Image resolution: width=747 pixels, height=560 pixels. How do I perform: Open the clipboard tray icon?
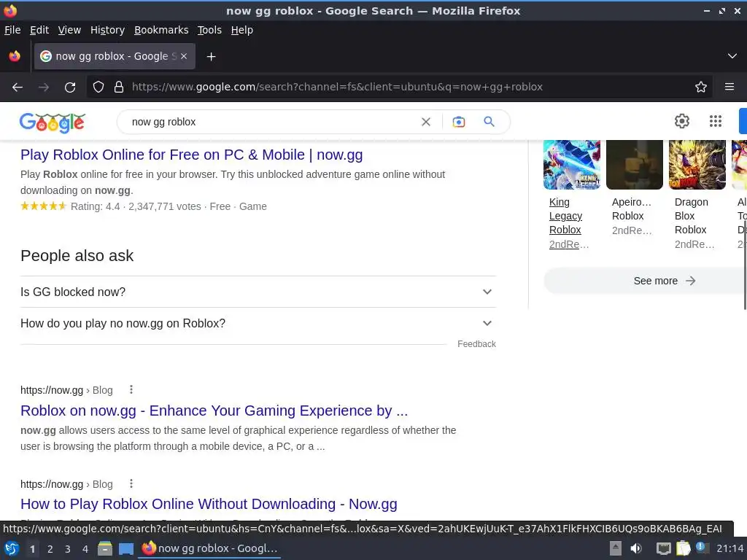point(684,548)
